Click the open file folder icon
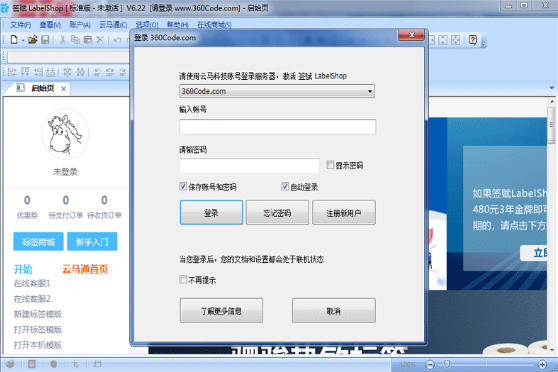Viewport: 558px width, 372px height. tap(33, 40)
